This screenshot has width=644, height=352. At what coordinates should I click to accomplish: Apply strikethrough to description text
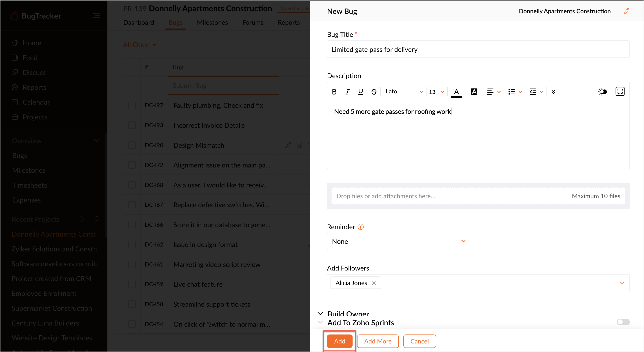point(374,92)
